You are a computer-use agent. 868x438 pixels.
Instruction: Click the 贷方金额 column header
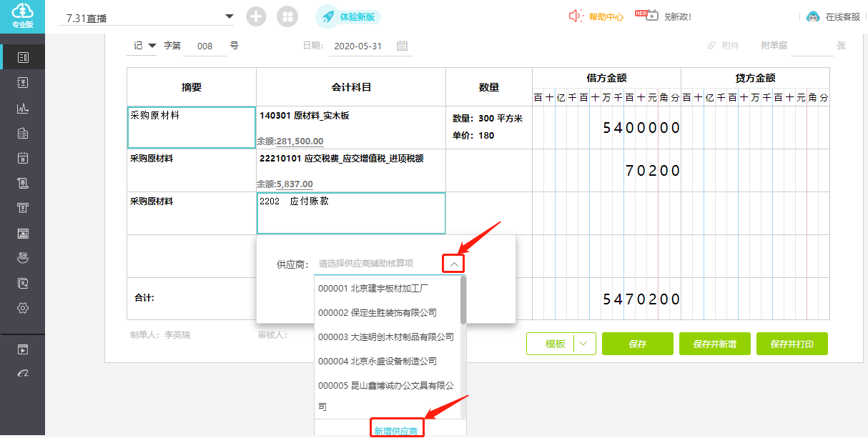[755, 78]
